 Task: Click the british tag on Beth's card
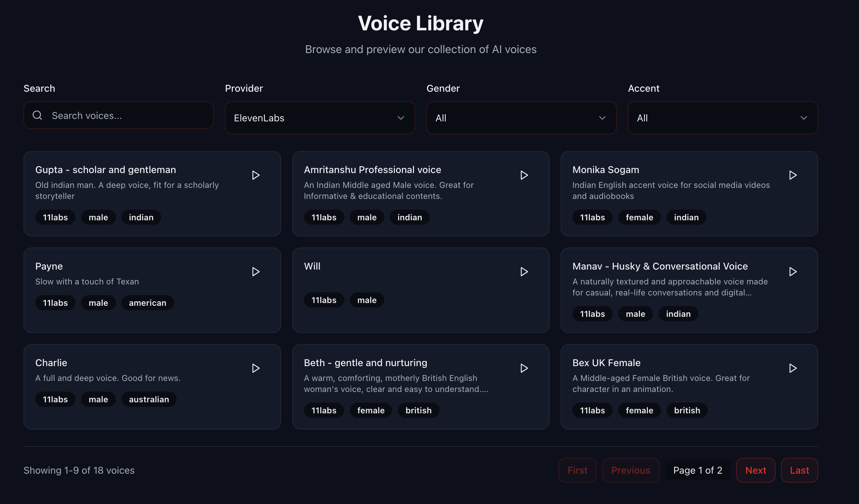(418, 410)
